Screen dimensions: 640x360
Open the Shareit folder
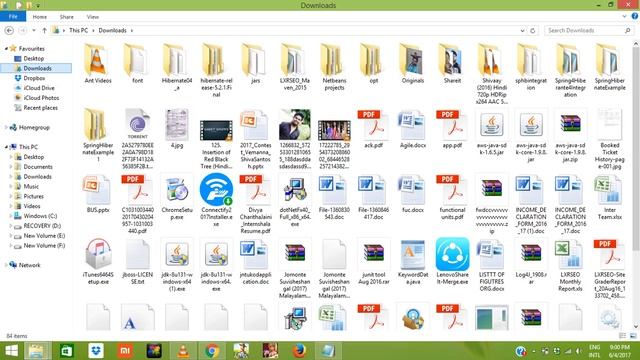tap(452, 64)
